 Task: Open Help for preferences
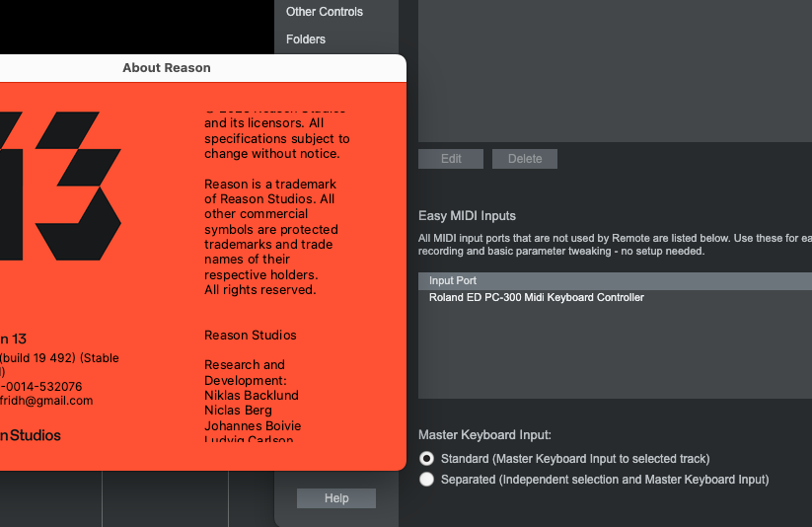336,498
